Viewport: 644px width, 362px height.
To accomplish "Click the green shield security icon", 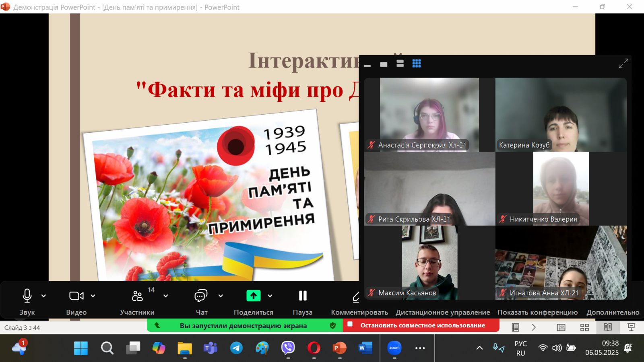I will [x=333, y=325].
